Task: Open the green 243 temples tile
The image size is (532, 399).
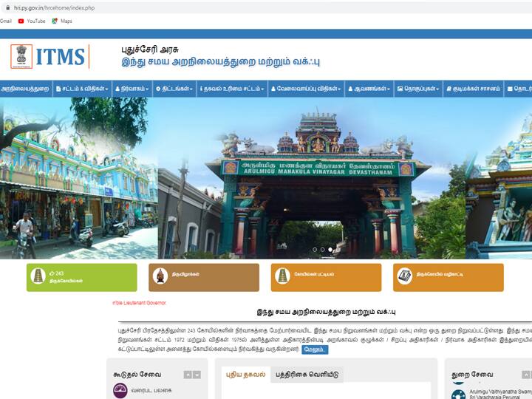Action: [82, 278]
